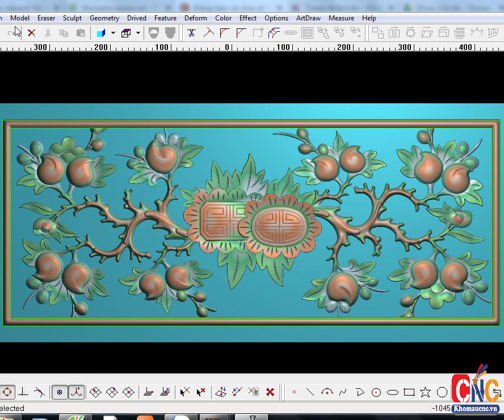Select the star shape tool
Screen dimensions: 504x420
point(425,392)
